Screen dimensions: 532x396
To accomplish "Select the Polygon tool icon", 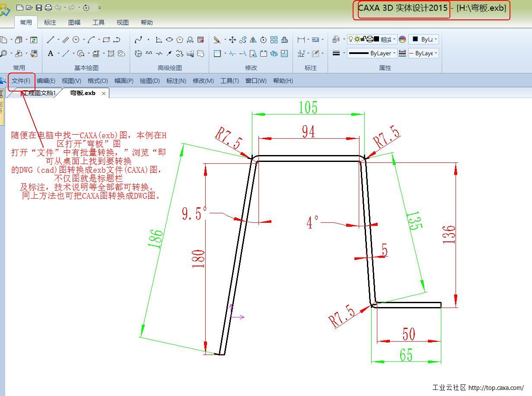I will tap(180, 40).
